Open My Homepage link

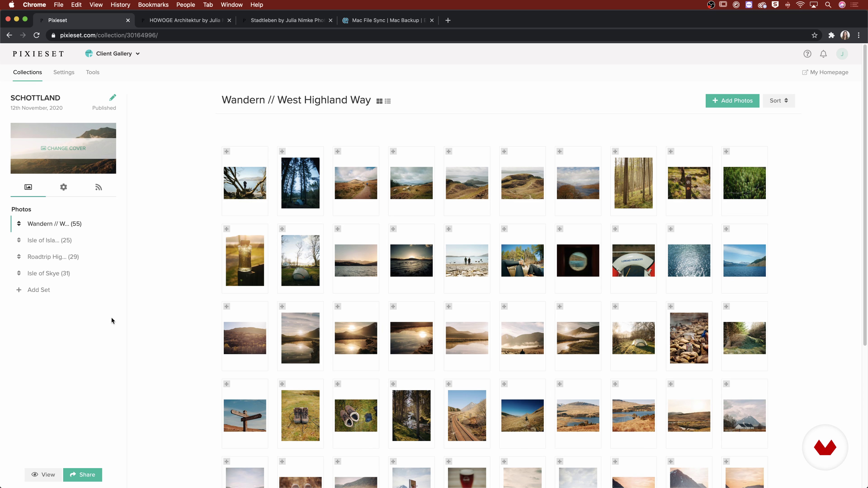(x=825, y=72)
